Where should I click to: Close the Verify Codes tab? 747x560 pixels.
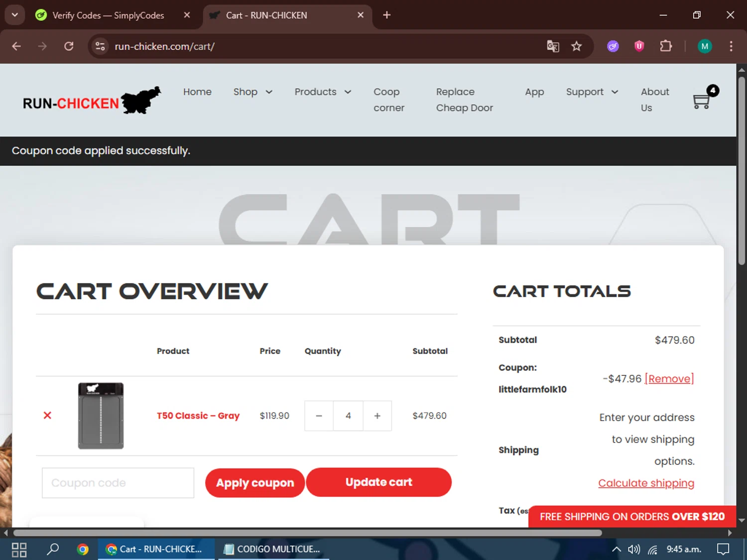coord(187,15)
